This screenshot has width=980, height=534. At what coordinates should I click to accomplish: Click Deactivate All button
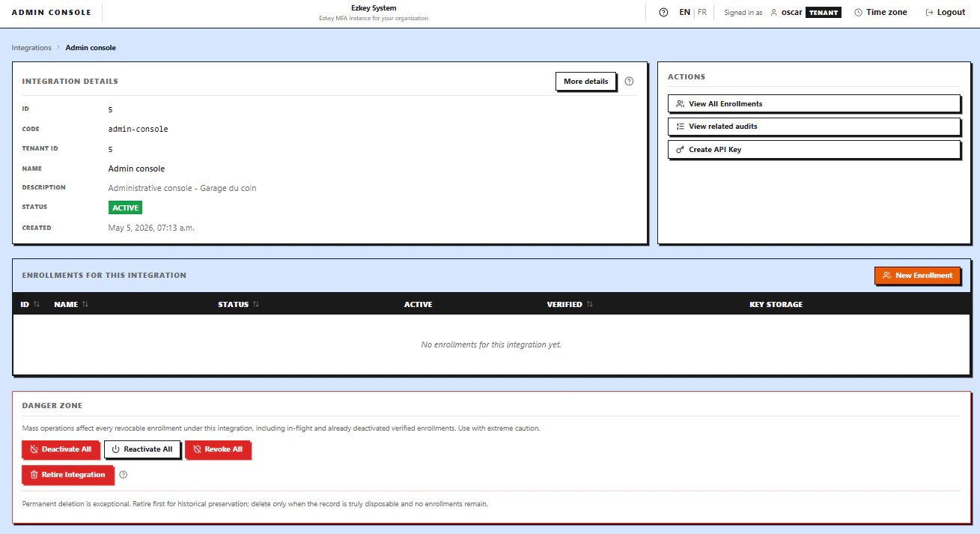61,449
